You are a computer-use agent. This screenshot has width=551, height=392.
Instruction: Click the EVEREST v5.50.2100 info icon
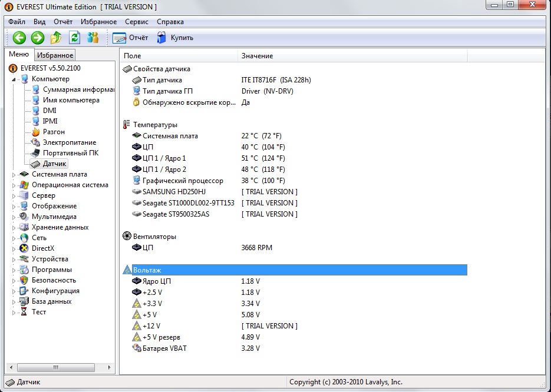coord(13,68)
